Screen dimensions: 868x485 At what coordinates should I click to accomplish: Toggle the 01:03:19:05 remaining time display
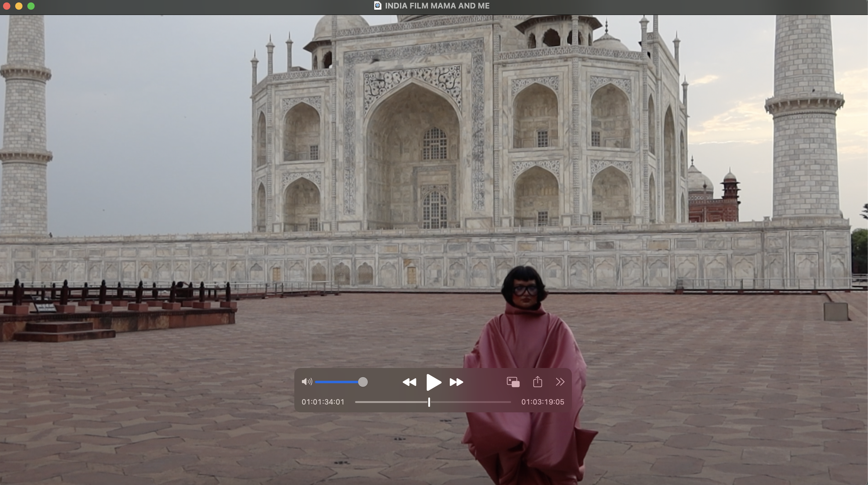point(542,402)
